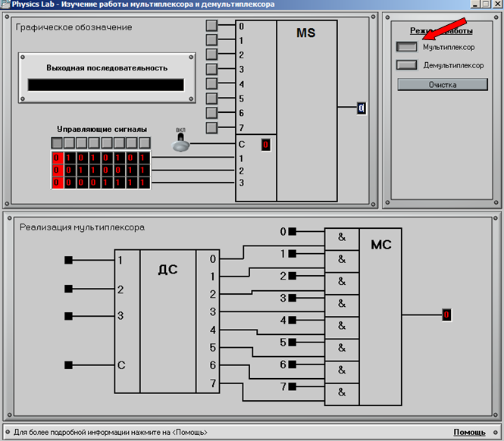
Task: Click MC data input 7 square
Action: coord(293,386)
